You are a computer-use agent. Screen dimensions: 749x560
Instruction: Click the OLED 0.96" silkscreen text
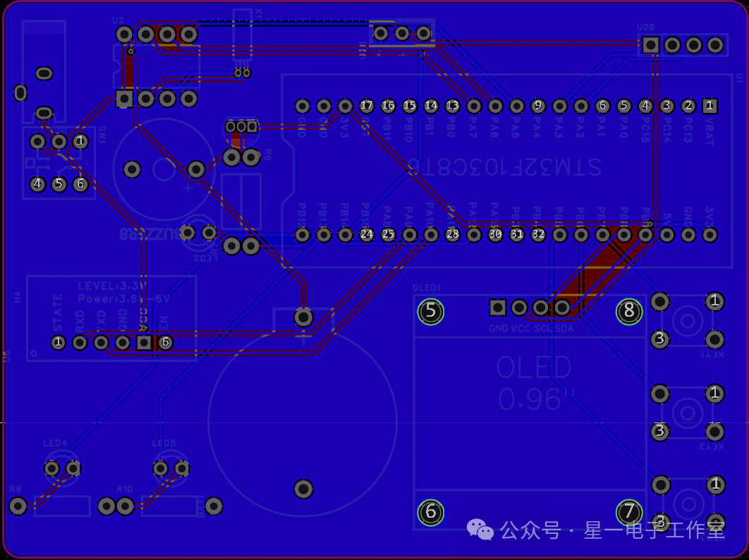[x=534, y=384]
